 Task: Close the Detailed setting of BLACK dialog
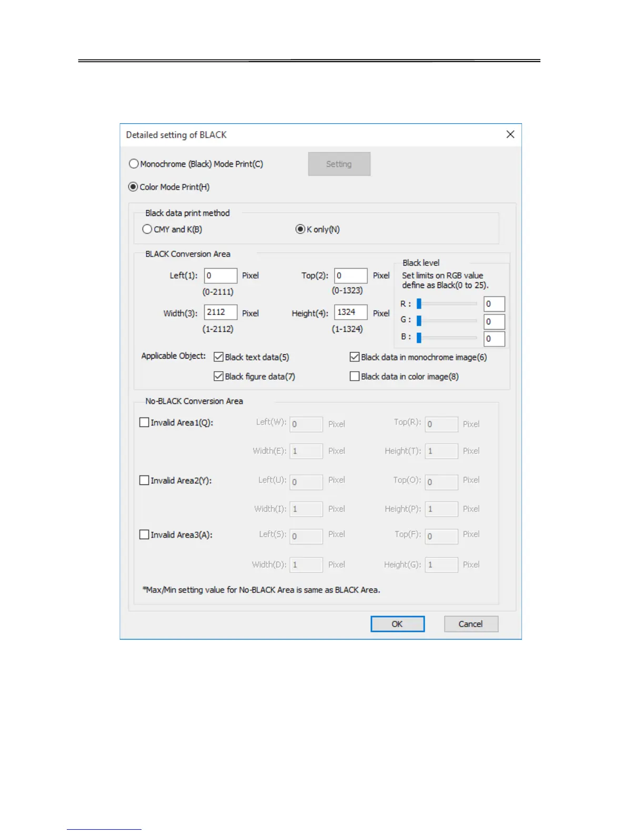coord(510,135)
